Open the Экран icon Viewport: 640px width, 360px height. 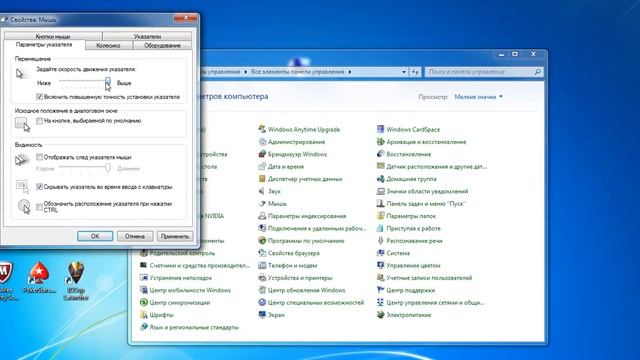pyautogui.click(x=262, y=314)
